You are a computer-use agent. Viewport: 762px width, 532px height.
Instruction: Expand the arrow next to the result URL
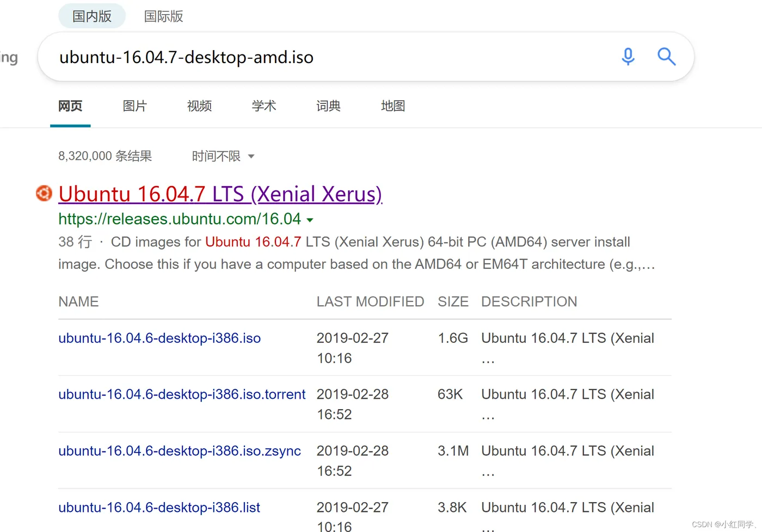310,220
